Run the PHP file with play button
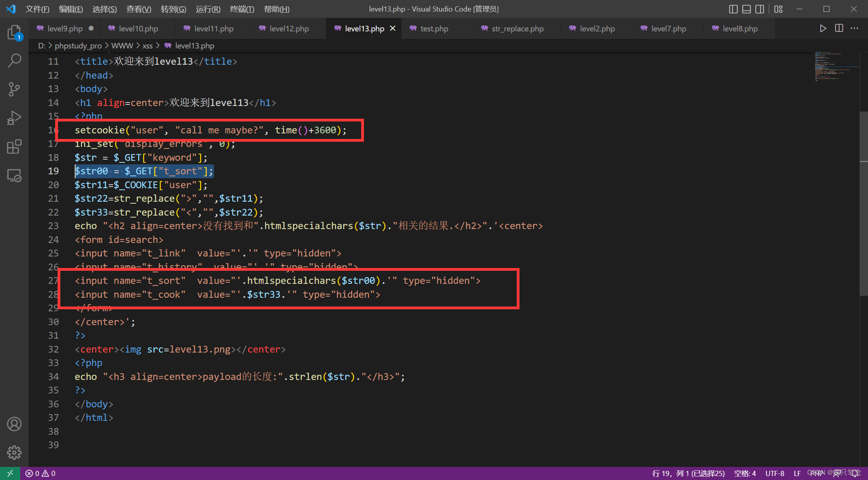Screen dimensions: 868x480 823,29
